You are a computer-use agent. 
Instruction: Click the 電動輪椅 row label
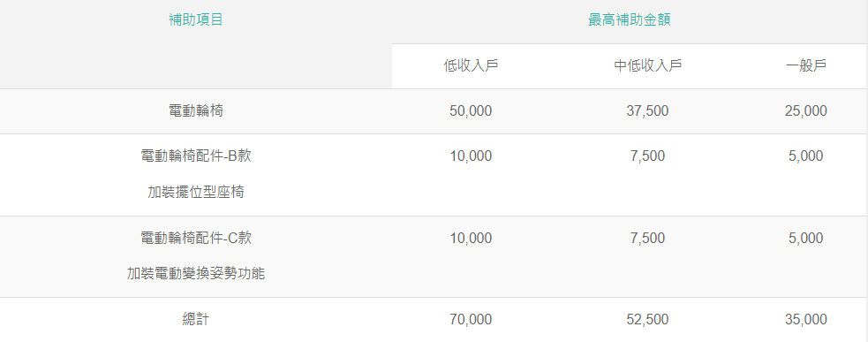(x=195, y=110)
